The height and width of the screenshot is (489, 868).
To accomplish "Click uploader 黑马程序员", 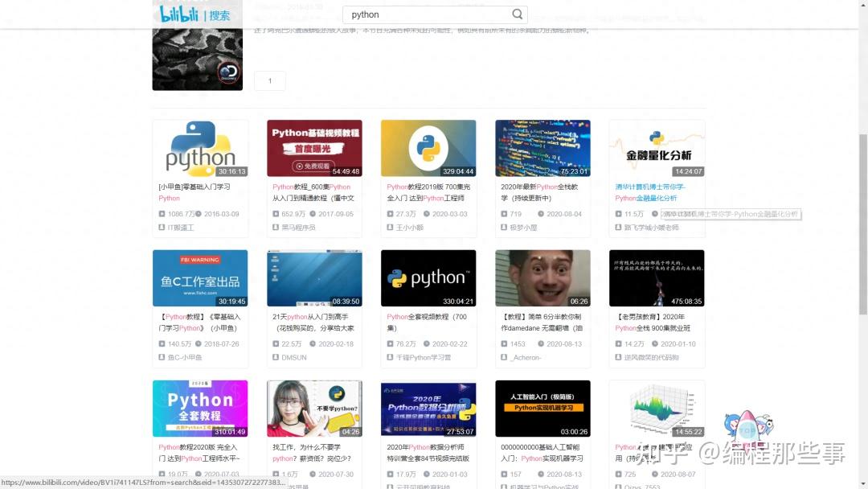I will point(298,228).
